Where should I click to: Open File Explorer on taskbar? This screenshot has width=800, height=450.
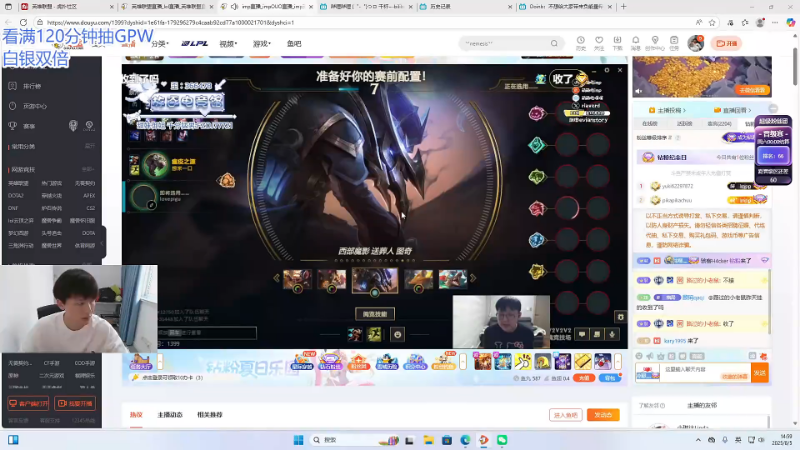[x=429, y=440]
